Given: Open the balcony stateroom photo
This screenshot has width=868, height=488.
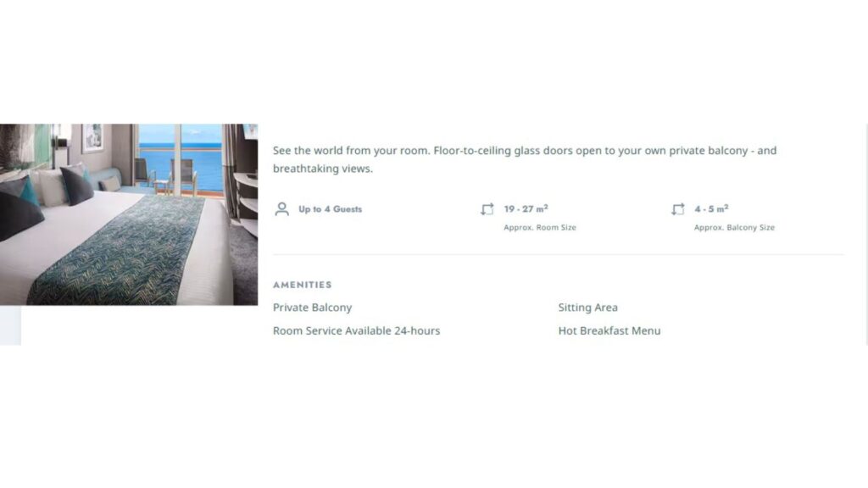Looking at the screenshot, I should pos(129,214).
